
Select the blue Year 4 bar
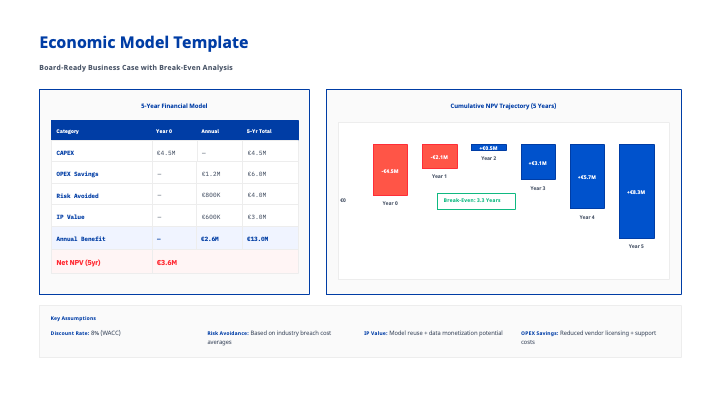(587, 176)
